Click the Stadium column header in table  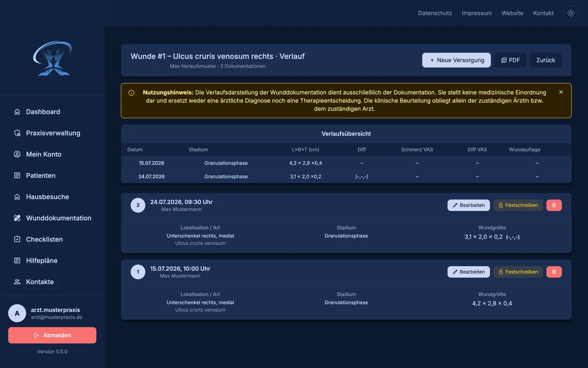pyautogui.click(x=198, y=149)
